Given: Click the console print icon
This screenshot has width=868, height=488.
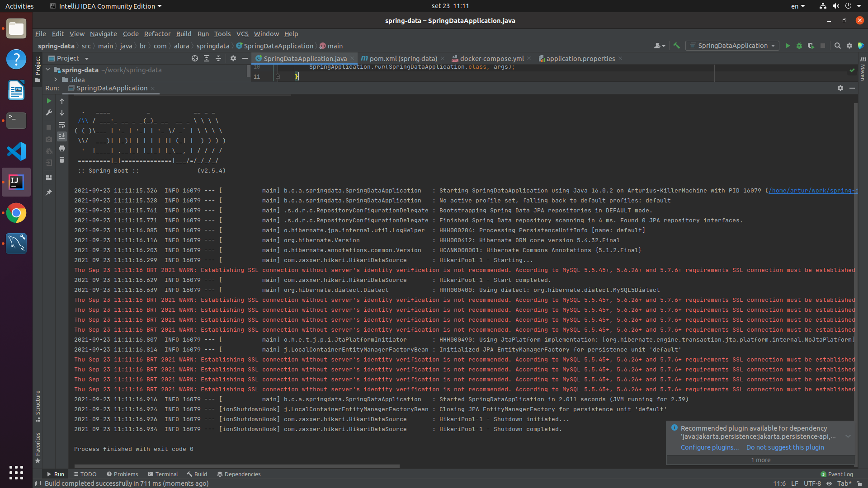Looking at the screenshot, I should pyautogui.click(x=62, y=148).
